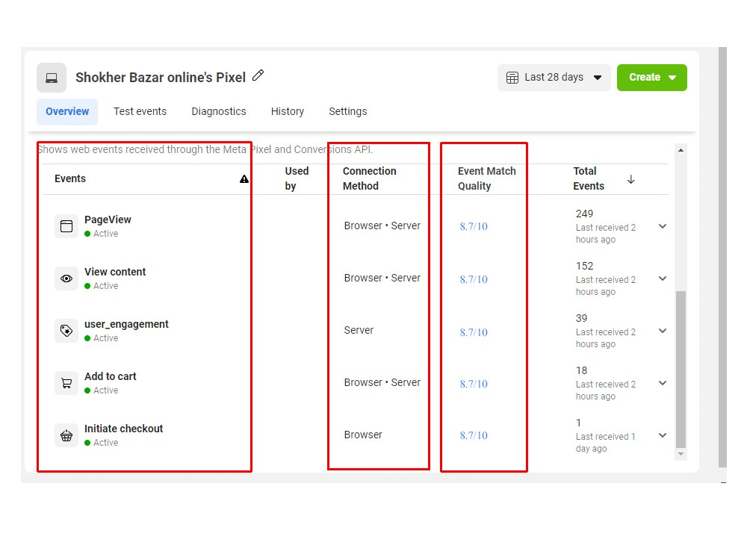
Task: Click the eye icon beside View content
Action: [x=66, y=278]
